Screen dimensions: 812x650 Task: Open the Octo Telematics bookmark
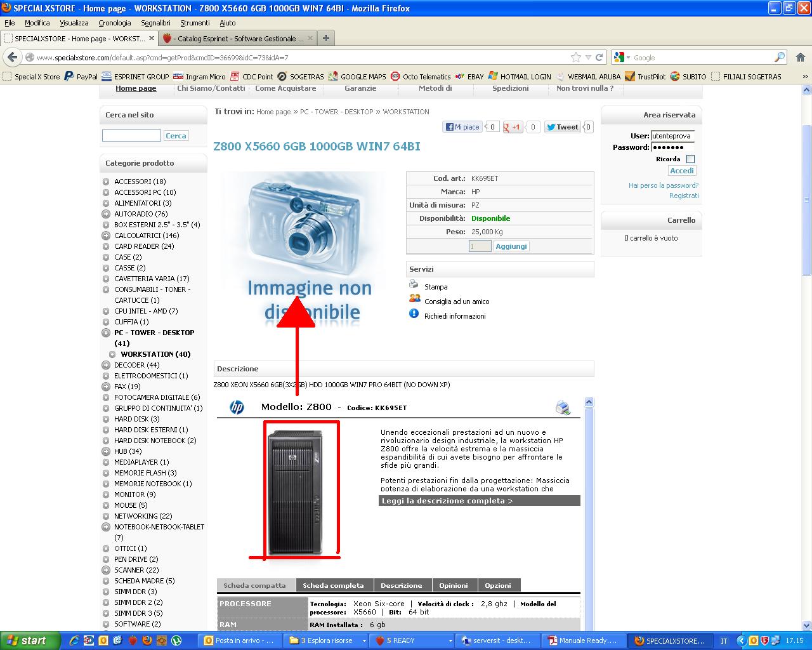click(x=421, y=77)
